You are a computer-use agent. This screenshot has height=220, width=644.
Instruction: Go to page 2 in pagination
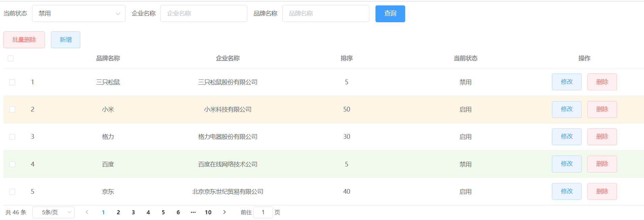(118, 212)
